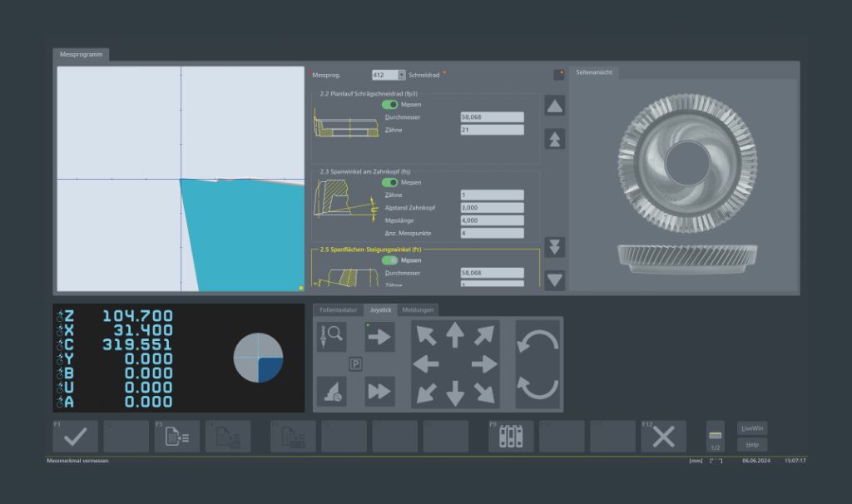Click the tool inspect magnifier icon
852x504 pixels.
click(x=331, y=337)
